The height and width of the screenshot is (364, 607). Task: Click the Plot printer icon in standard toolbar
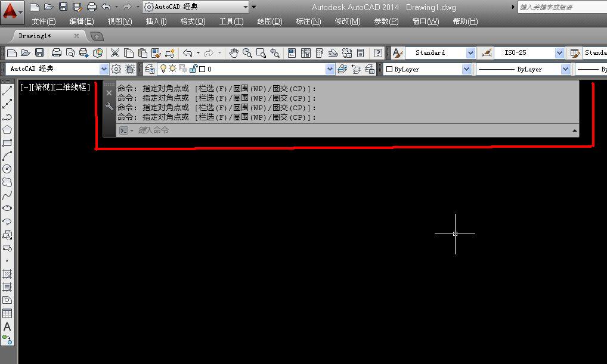57,52
